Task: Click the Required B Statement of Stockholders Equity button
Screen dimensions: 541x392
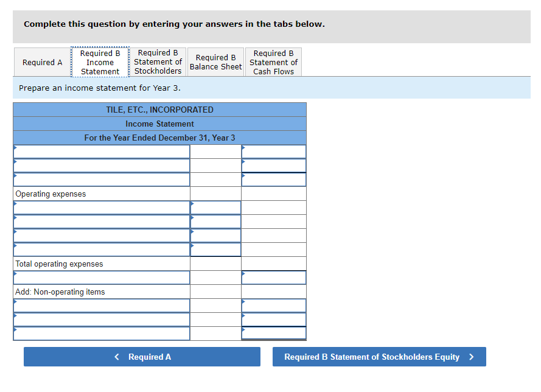Action: point(379,357)
